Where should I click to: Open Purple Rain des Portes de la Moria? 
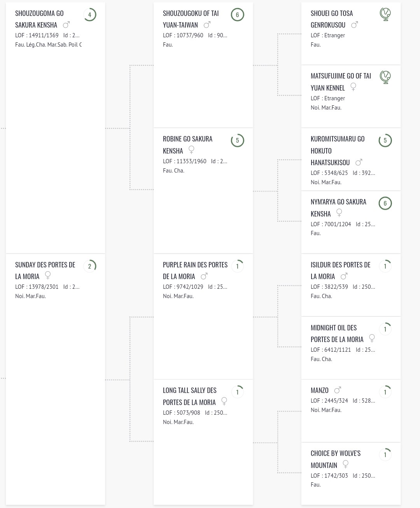coord(195,270)
